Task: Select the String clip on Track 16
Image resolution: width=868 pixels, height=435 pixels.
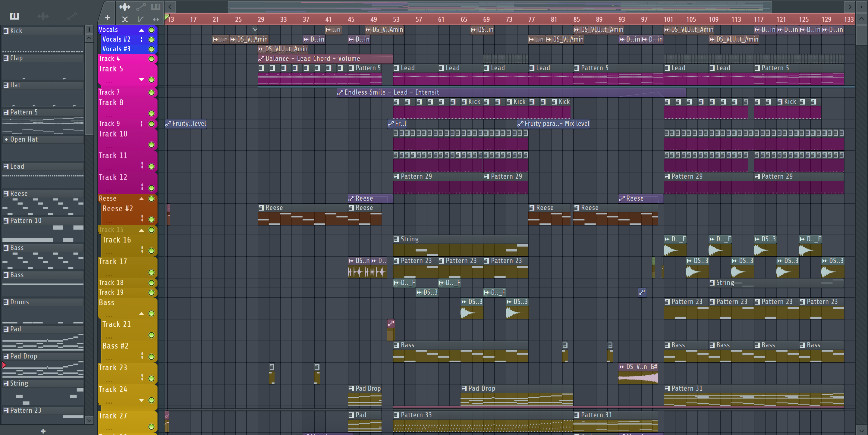Action: click(x=461, y=246)
